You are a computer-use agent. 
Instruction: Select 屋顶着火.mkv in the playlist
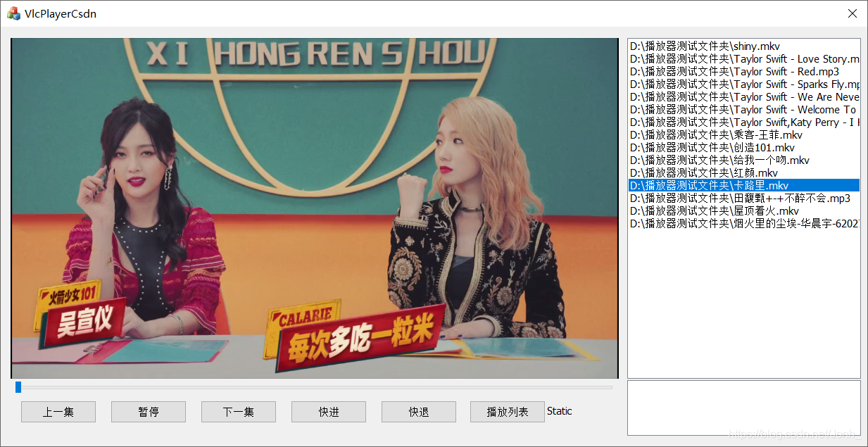coord(744,211)
